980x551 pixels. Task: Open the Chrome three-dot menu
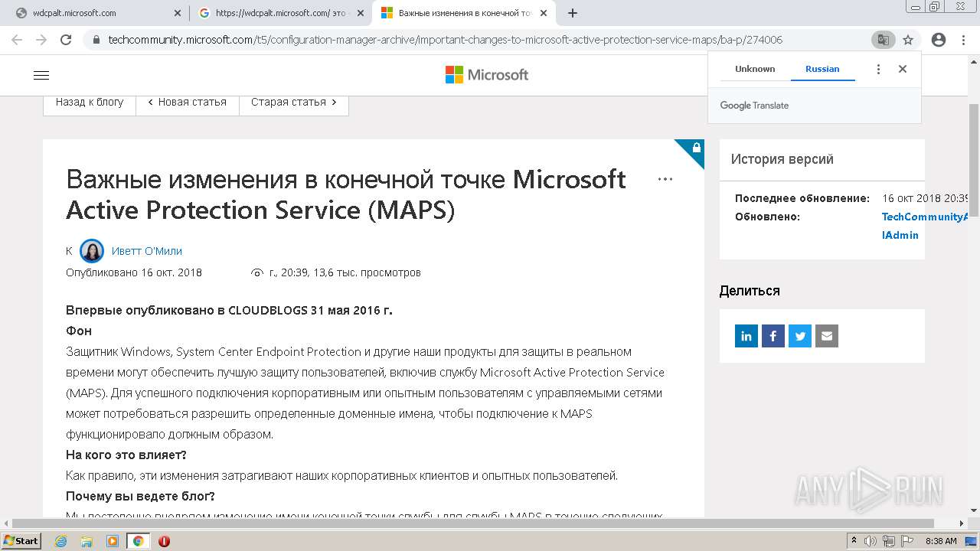pos(963,40)
